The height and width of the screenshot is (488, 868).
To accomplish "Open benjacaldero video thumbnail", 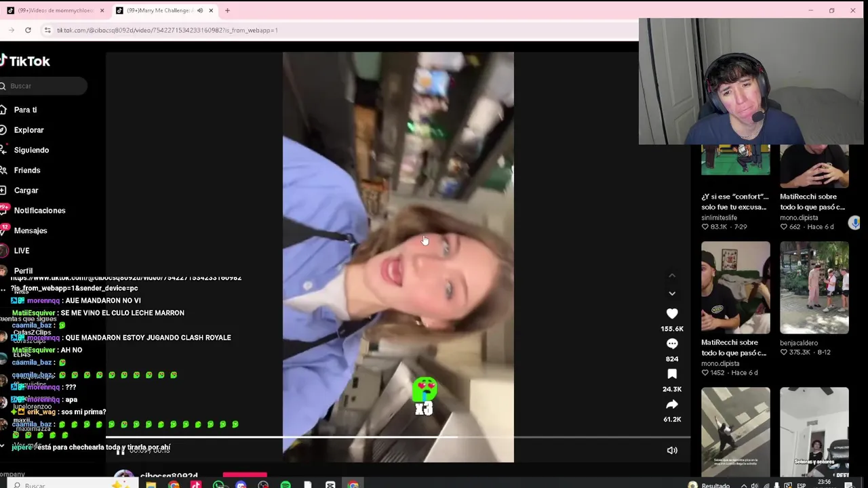I will click(814, 287).
